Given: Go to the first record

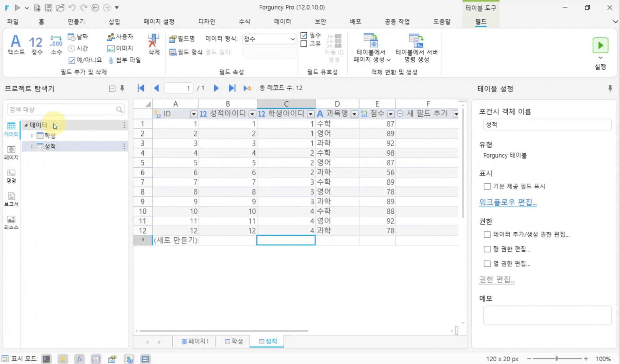Looking at the screenshot, I should [141, 88].
